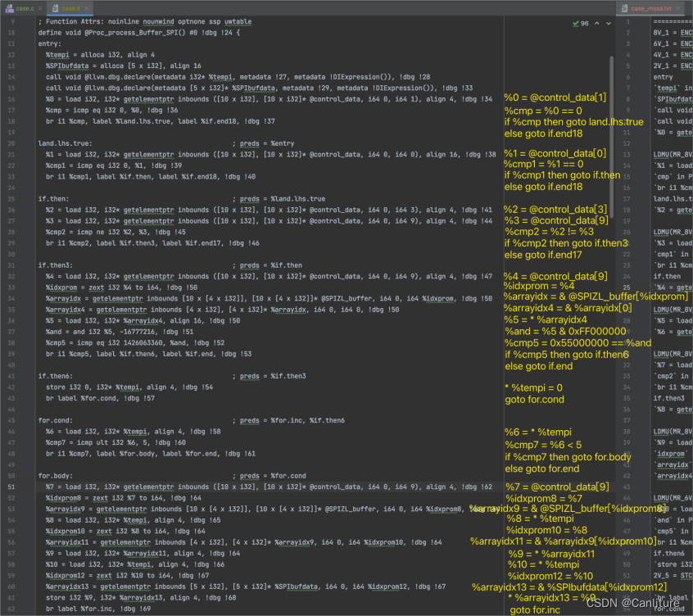Screen dimensions: 693x616
Task: Go to next highlighted problem arrow
Action: tap(609, 24)
